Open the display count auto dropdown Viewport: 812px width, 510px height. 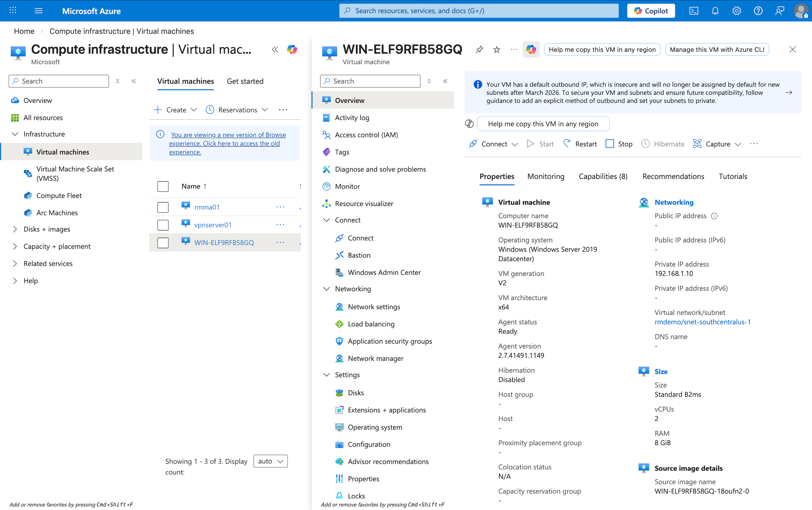coord(270,461)
